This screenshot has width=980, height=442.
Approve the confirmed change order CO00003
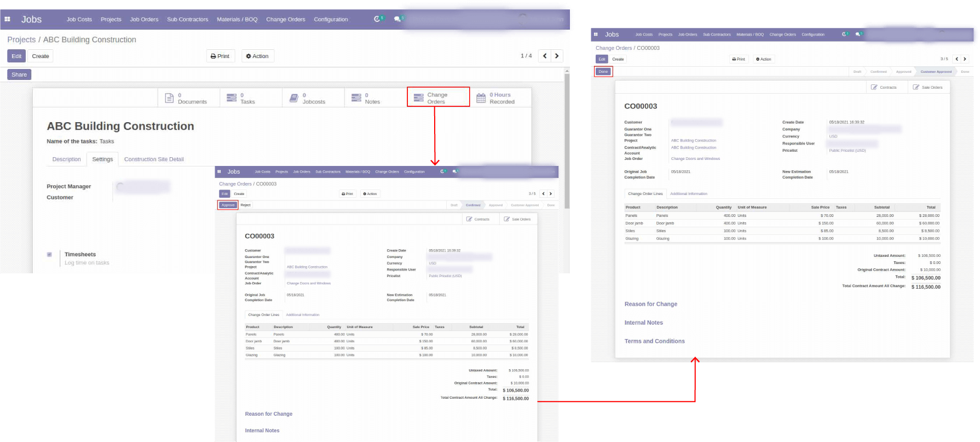pos(228,205)
